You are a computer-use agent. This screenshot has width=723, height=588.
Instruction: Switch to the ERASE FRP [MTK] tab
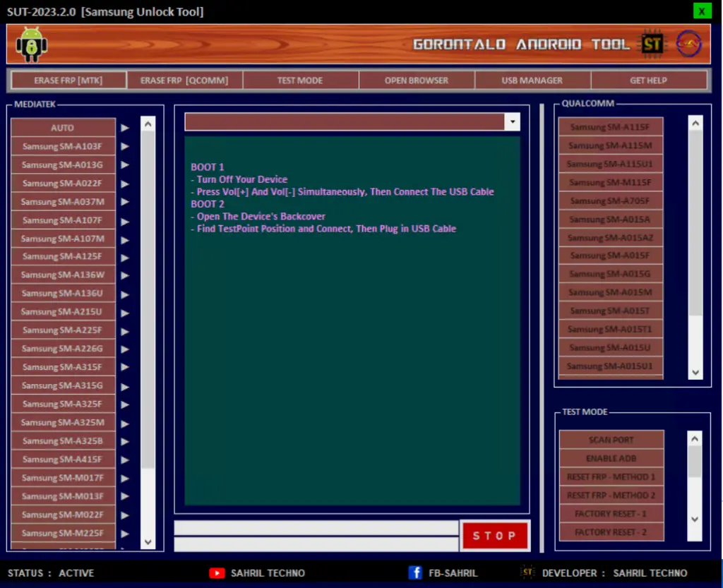click(x=68, y=80)
